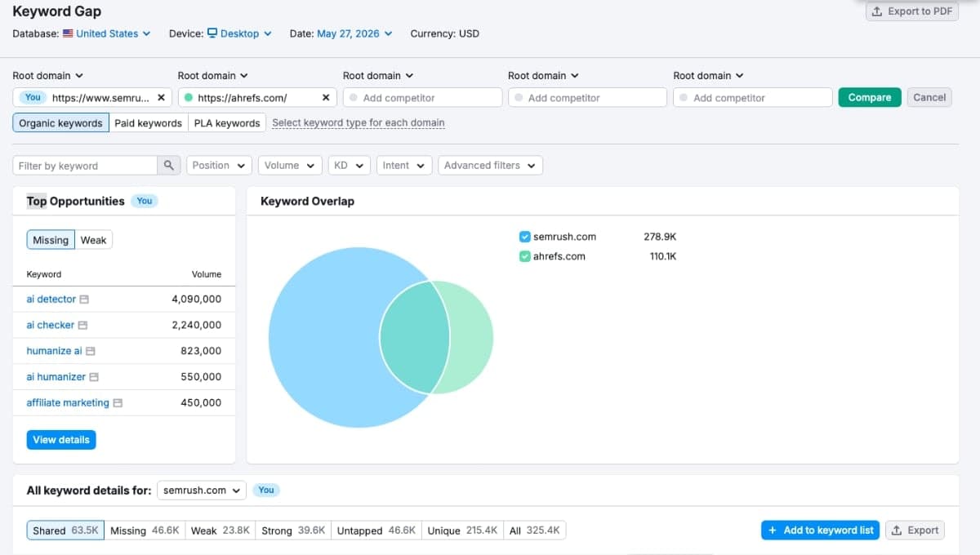Clear the ahrefs.com domain with its X
Viewport: 980px width, 555px height.
(x=326, y=97)
